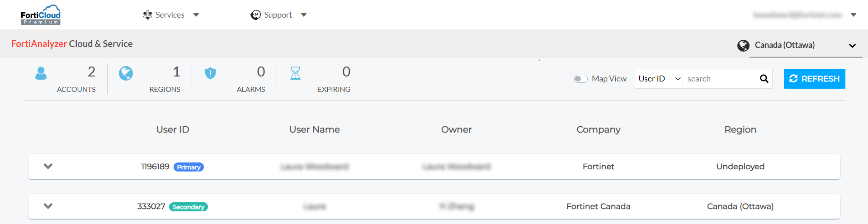The height and width of the screenshot is (224, 868).
Task: Open the user account menu arrow
Action: point(854,15)
